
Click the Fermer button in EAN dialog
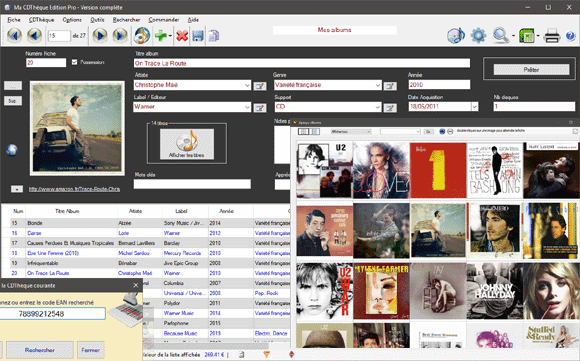[91, 350]
